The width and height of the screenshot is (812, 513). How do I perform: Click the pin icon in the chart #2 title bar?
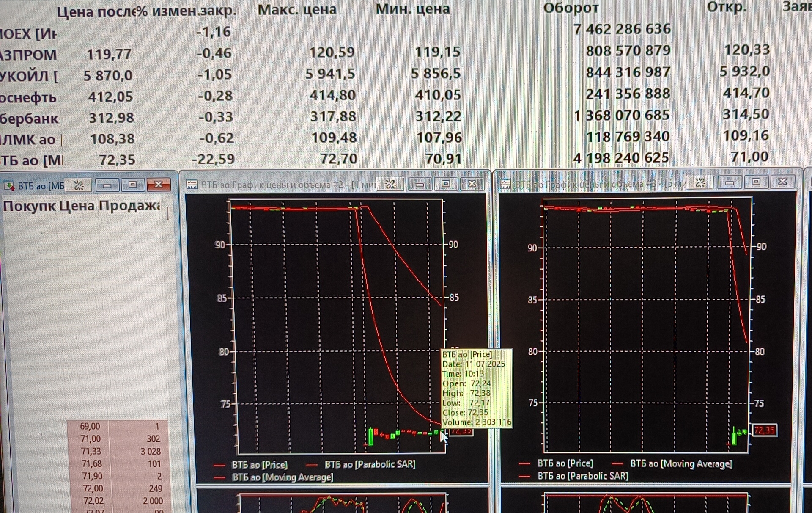point(390,184)
